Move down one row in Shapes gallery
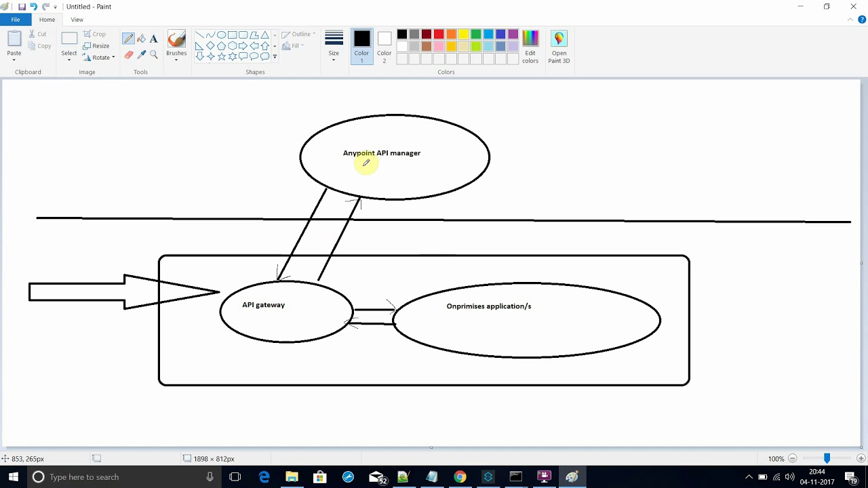 click(x=275, y=46)
